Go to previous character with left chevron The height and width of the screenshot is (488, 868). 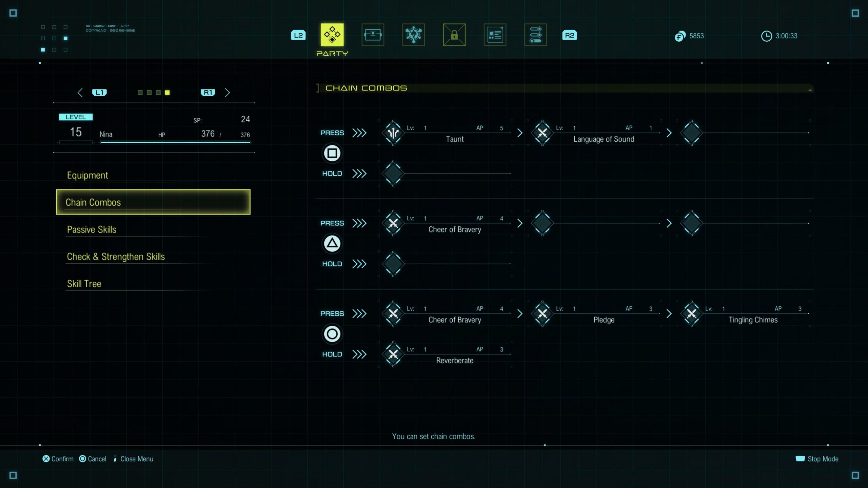[80, 93]
